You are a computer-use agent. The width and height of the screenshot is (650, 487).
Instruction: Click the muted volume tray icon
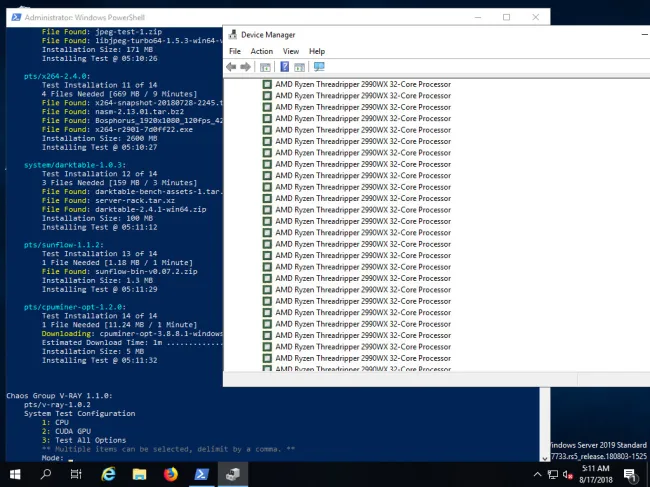[x=567, y=475]
